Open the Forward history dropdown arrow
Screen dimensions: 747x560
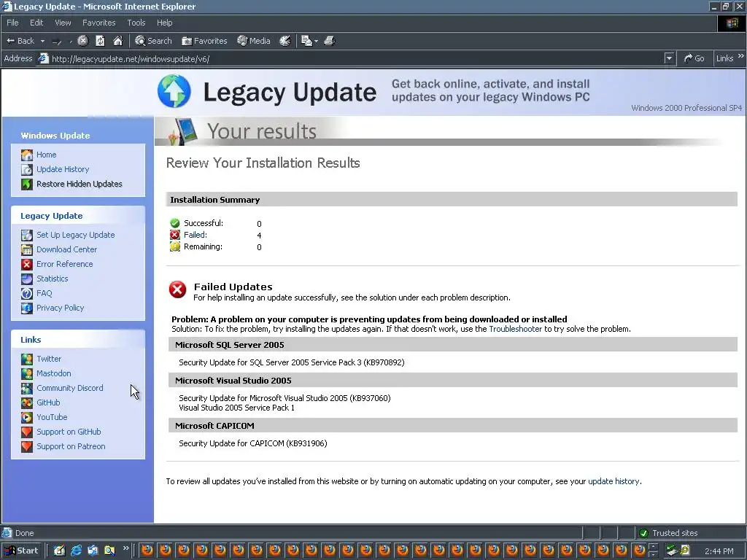[71, 42]
